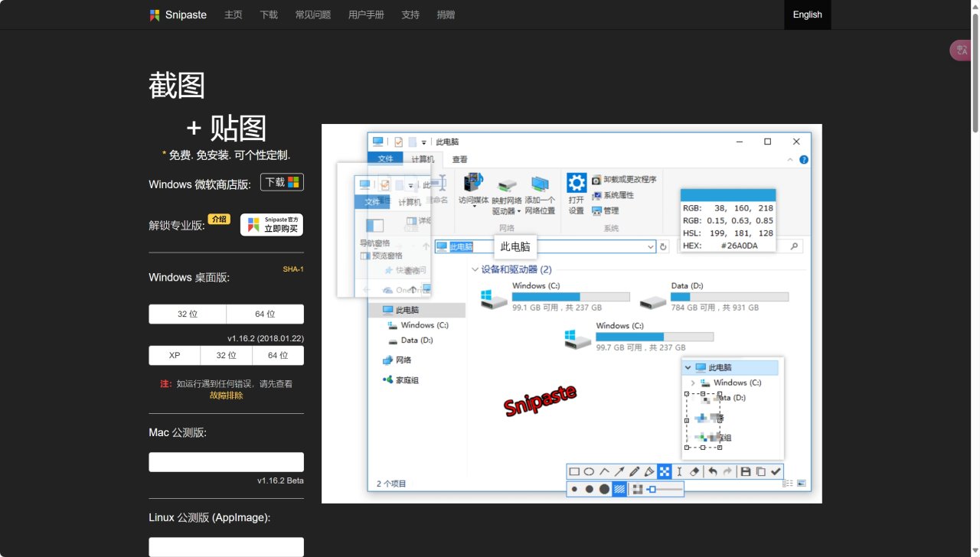Click the Microsoft Store 下载 button

282,182
